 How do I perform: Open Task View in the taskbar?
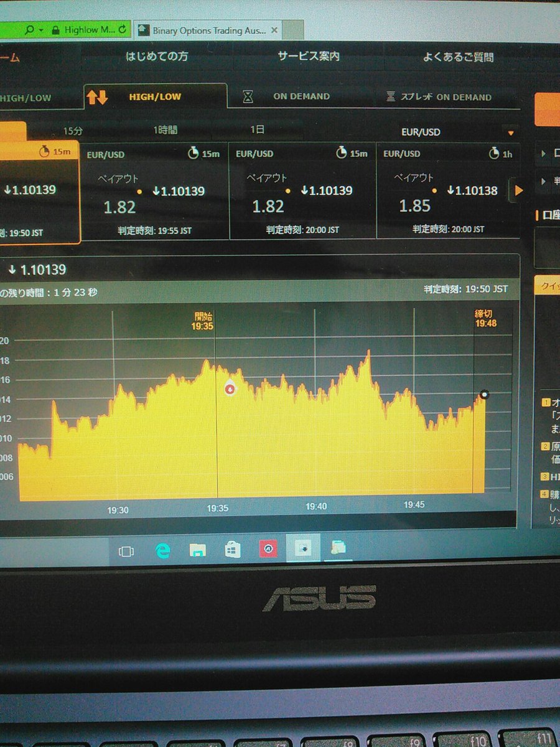126,551
